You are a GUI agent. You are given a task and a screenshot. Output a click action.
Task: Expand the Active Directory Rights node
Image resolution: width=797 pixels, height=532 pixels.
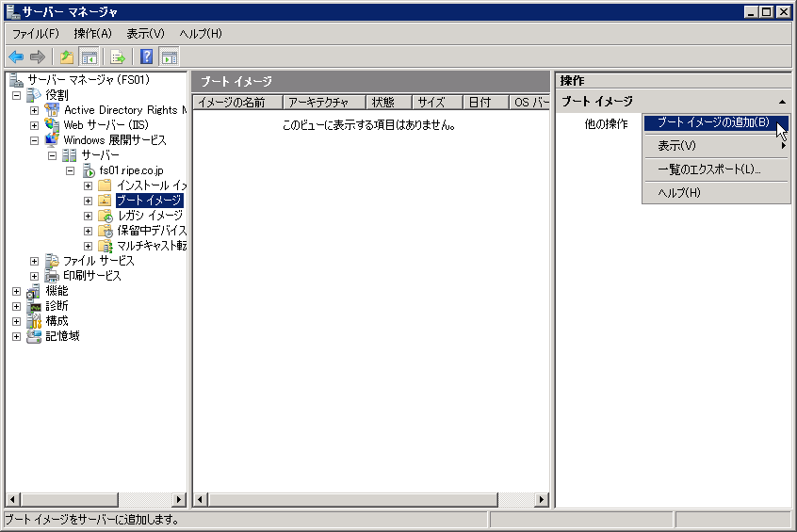pos(34,110)
